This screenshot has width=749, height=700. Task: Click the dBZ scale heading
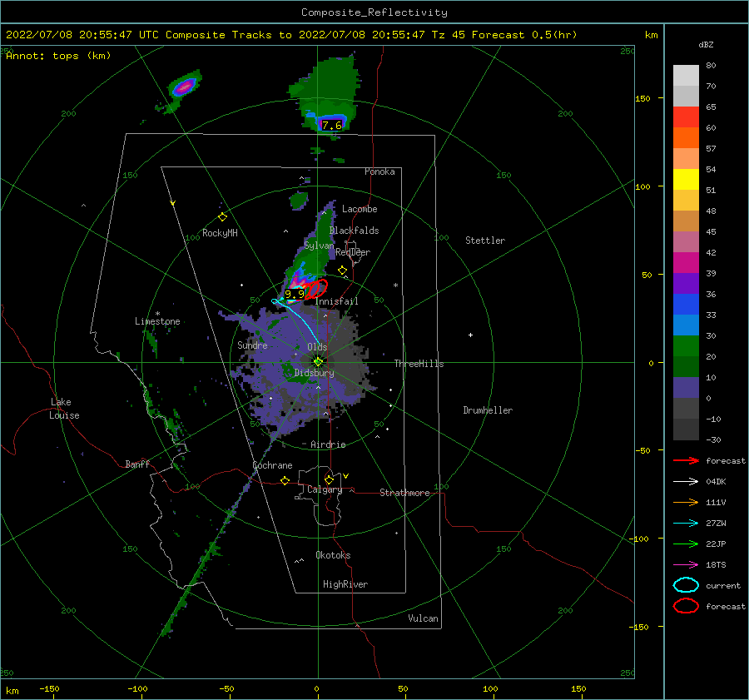pyautogui.click(x=706, y=45)
